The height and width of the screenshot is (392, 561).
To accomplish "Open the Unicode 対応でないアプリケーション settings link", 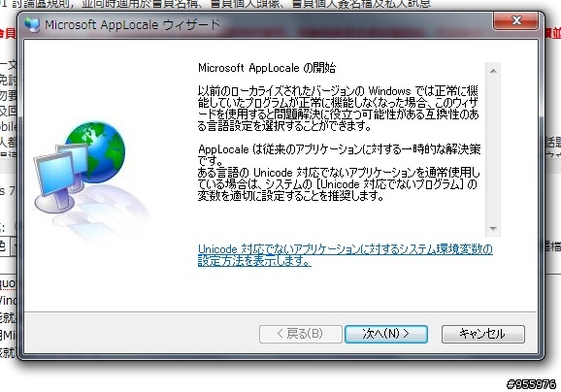I will point(346,254).
